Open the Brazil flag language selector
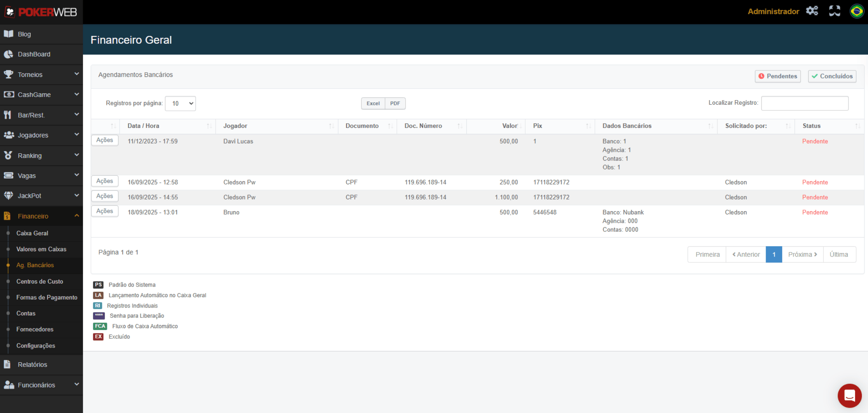The width and height of the screenshot is (868, 413). click(857, 11)
